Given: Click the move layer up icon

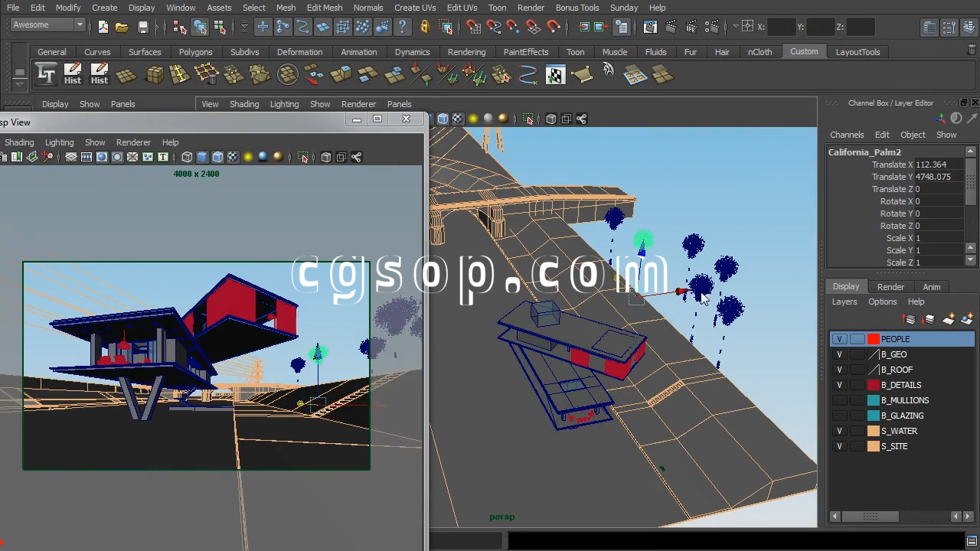Looking at the screenshot, I should (x=909, y=319).
